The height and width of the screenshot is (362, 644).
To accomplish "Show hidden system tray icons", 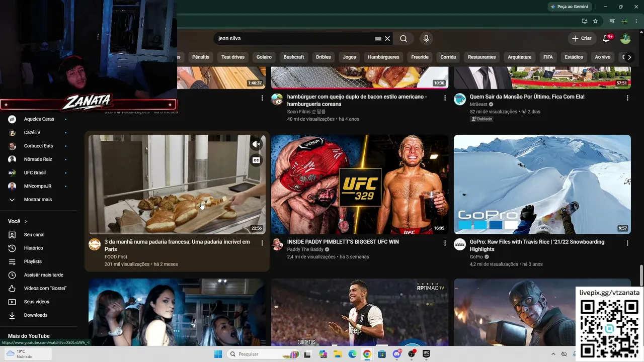I will [x=553, y=354].
